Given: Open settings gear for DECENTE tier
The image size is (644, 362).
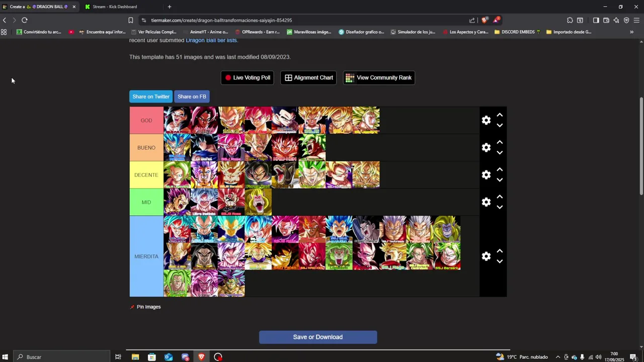Looking at the screenshot, I should point(486,174).
